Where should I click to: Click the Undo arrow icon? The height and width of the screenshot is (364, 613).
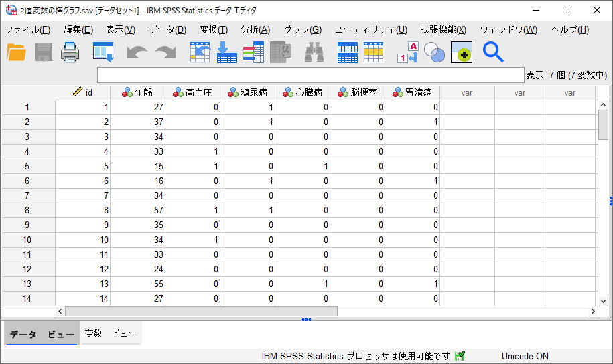click(x=137, y=52)
